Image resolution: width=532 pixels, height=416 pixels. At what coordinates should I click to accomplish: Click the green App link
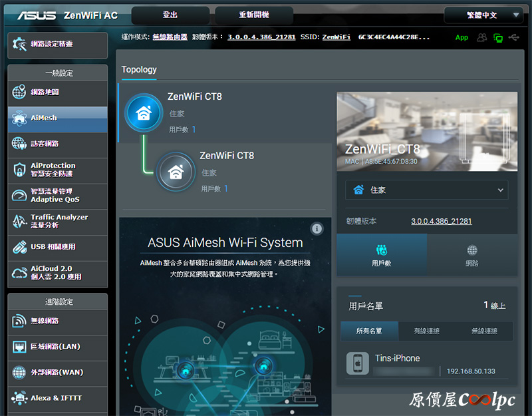point(462,37)
